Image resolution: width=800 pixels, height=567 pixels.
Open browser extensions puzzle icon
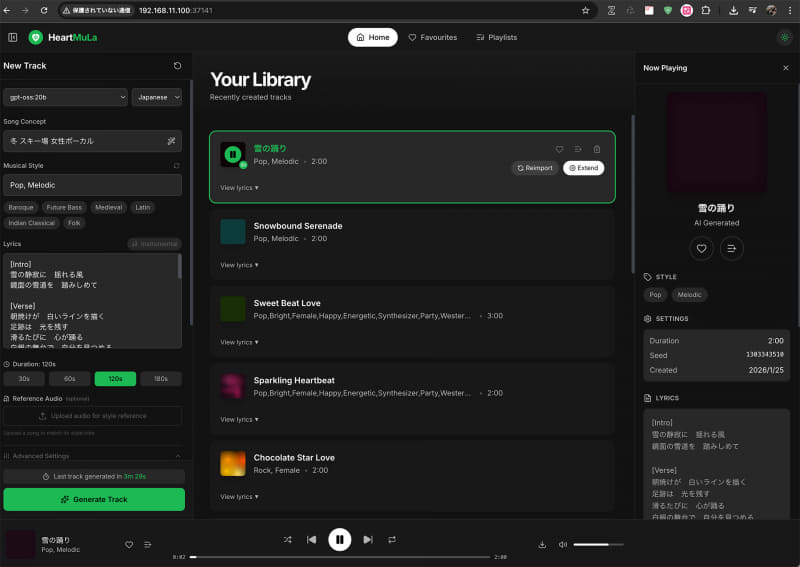pos(706,10)
